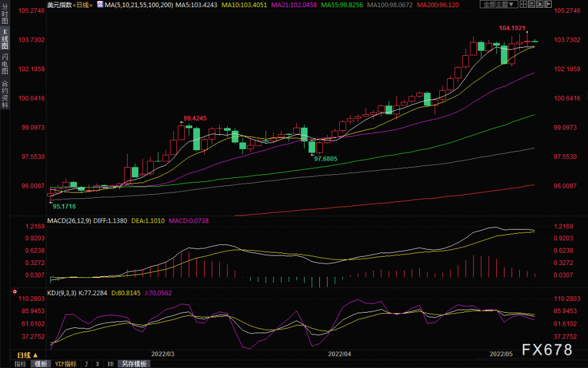Click the J template button
The image size is (588, 368).
86,364
